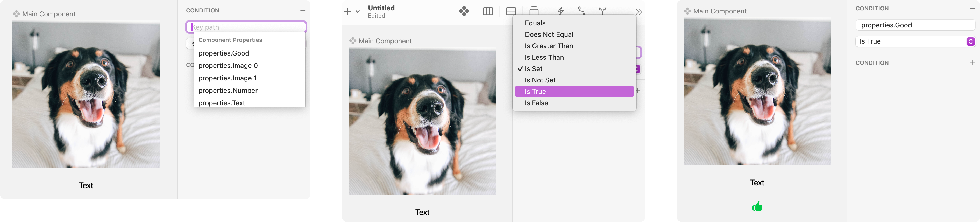Image resolution: width=980 pixels, height=222 pixels.
Task: Select the Text label in the right panel
Action: click(x=757, y=183)
